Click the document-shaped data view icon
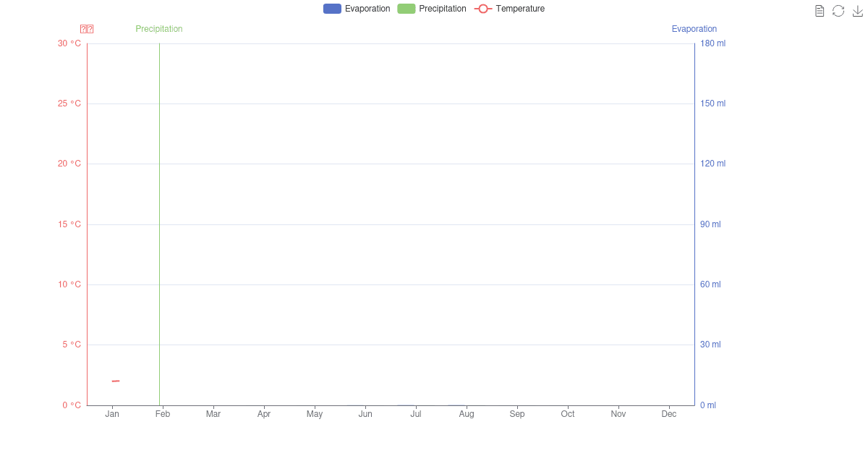 coord(820,10)
